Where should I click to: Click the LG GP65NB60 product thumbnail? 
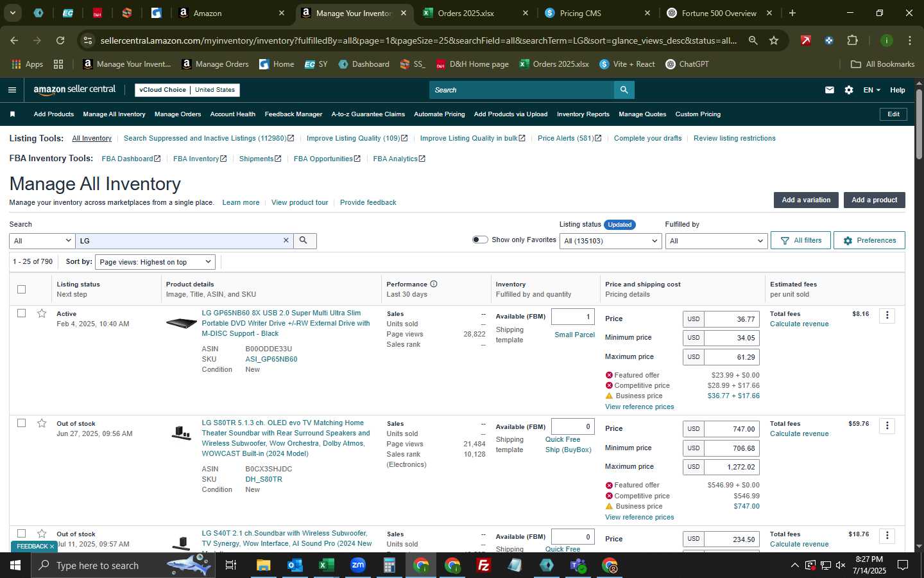click(182, 323)
